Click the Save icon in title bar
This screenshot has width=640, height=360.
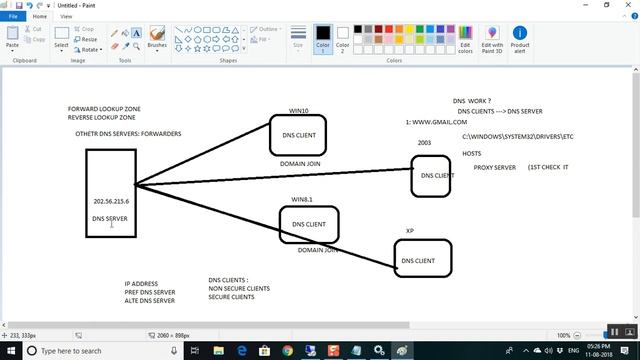click(19, 5)
